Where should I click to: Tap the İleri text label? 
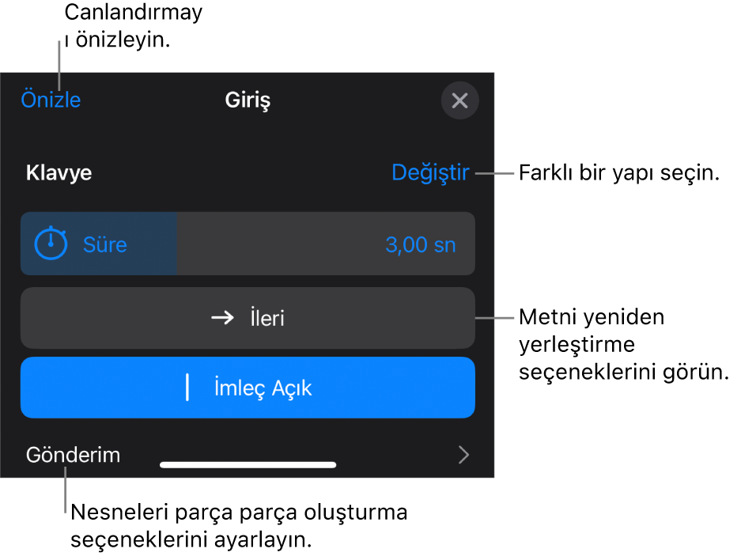point(267,318)
